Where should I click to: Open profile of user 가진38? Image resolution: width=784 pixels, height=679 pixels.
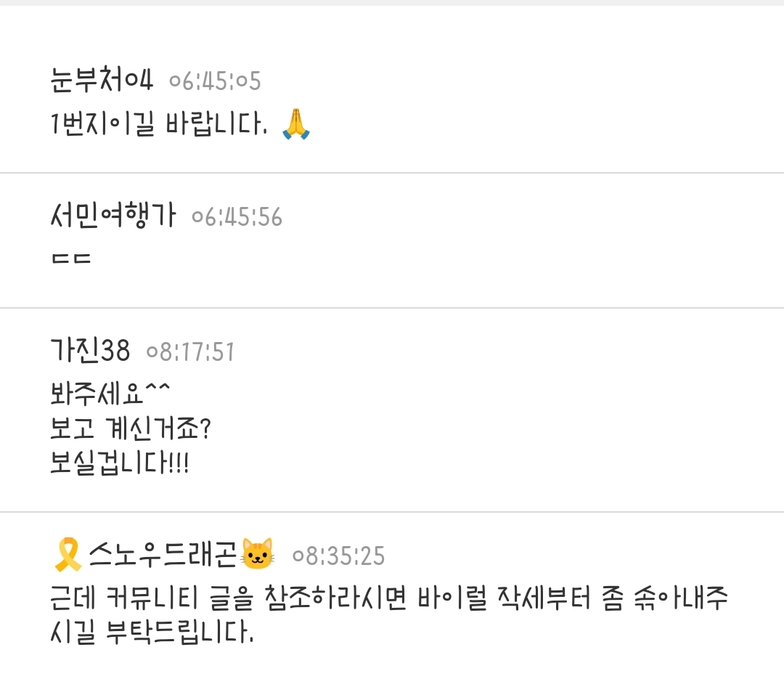pyautogui.click(x=90, y=351)
